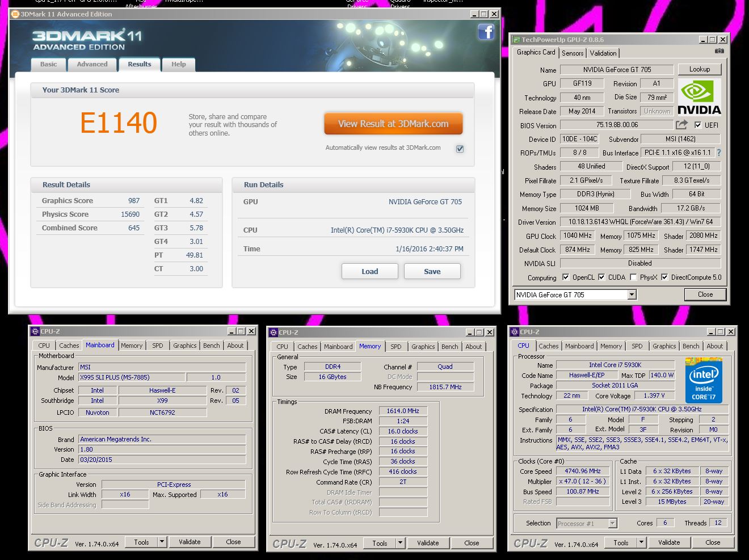749x560 pixels.
Task: Select Bench tab in the Mainboard CPU-Z window
Action: [x=212, y=345]
